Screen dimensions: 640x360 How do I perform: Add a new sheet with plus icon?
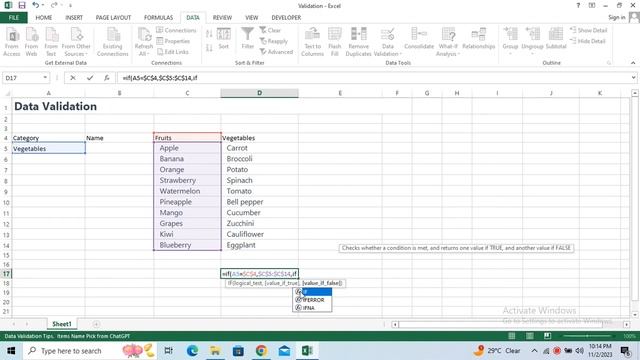(x=96, y=324)
